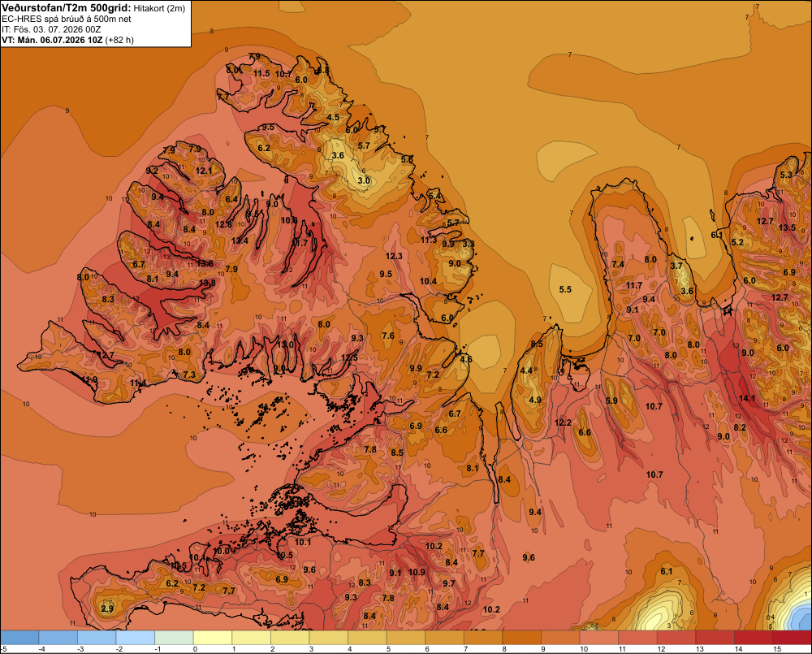Click the 9.7 temperature value on map
812x654 pixels.
(x=449, y=583)
